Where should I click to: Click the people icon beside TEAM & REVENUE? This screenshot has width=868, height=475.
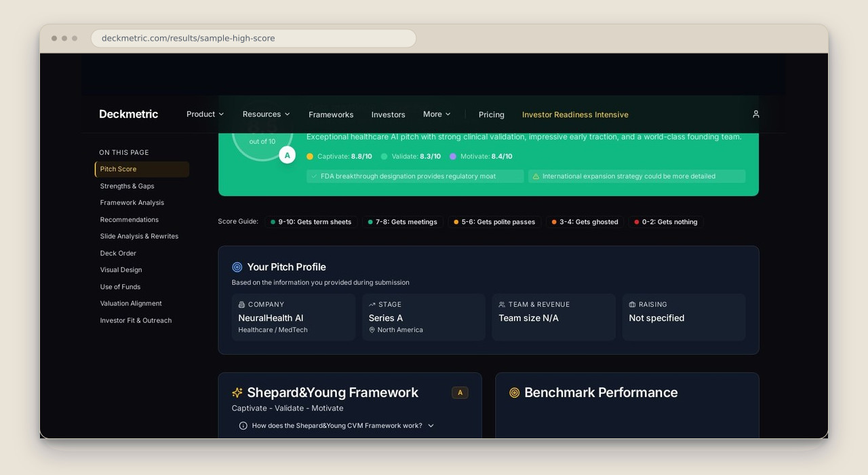[x=502, y=305]
